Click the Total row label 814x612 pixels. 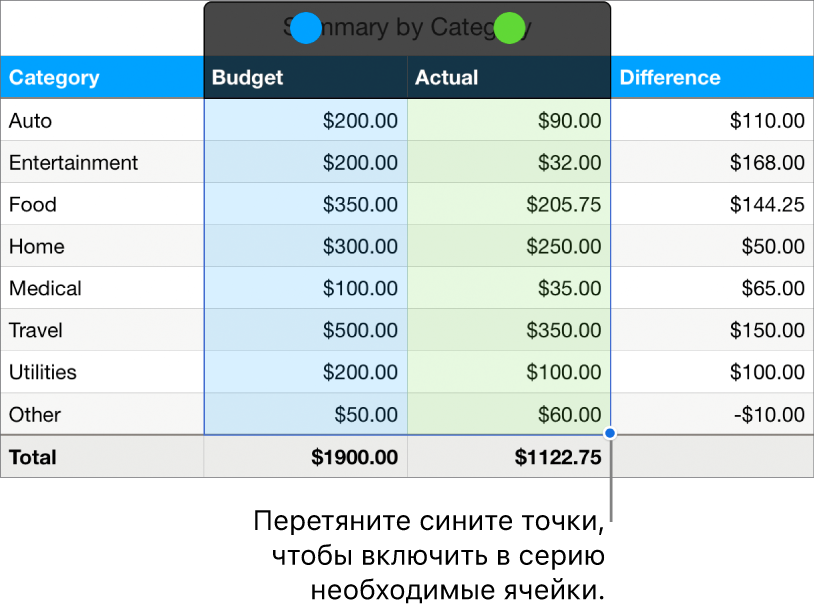[32, 457]
